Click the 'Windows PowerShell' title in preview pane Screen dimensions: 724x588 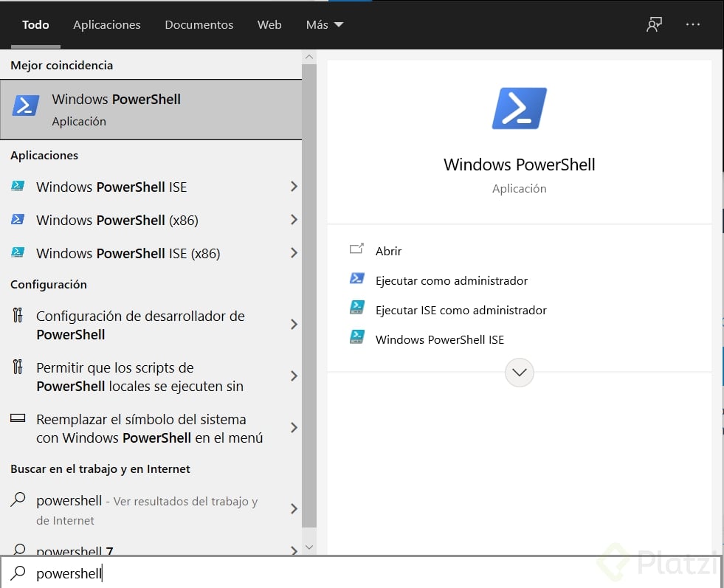point(520,165)
